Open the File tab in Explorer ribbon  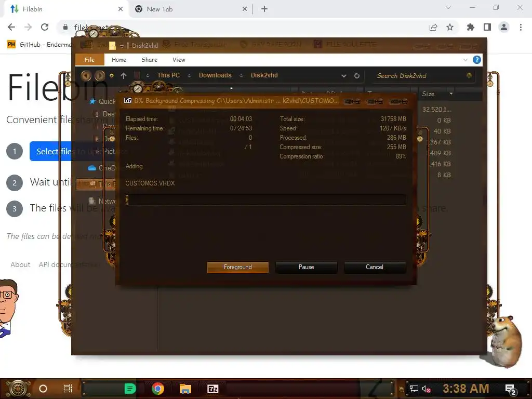tap(89, 60)
